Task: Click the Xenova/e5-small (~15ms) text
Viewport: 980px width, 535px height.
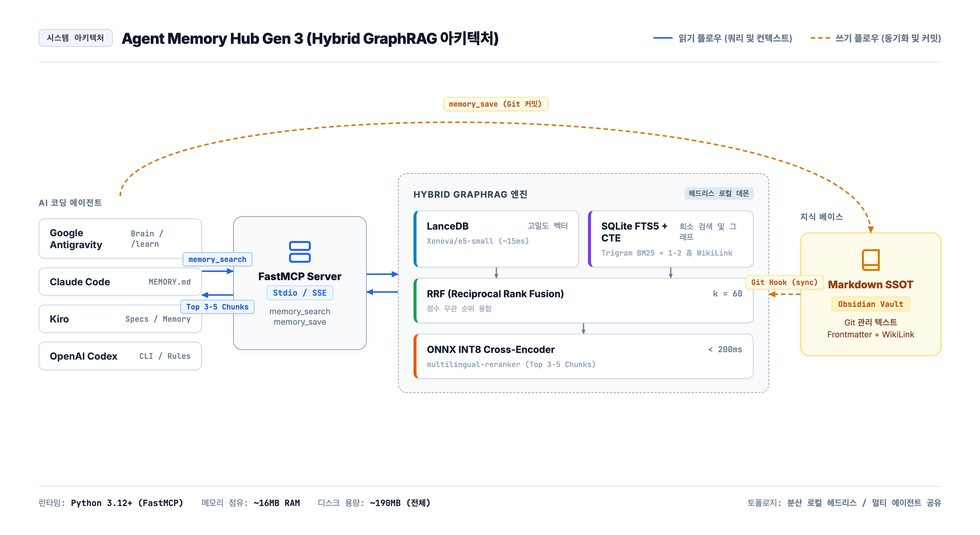Action: point(478,241)
